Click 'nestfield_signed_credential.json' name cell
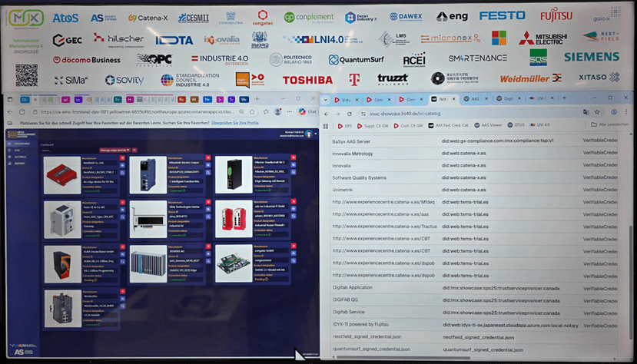637x364 pixels. 367,336
